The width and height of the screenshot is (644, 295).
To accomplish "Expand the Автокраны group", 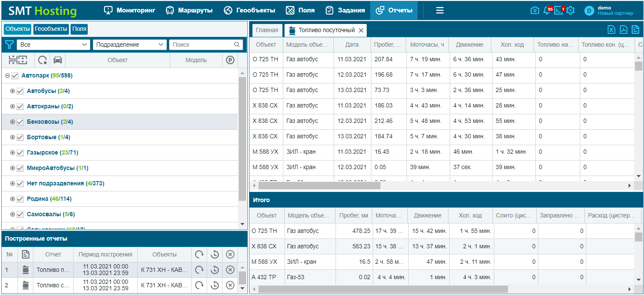I will (x=12, y=107).
